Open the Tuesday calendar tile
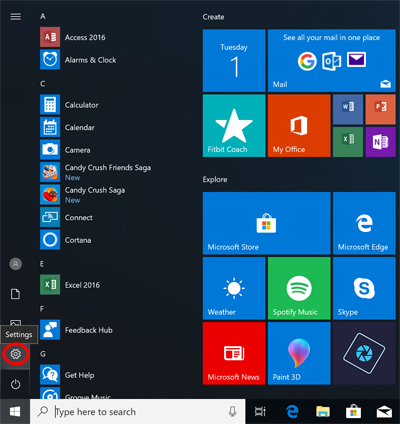 [234, 60]
